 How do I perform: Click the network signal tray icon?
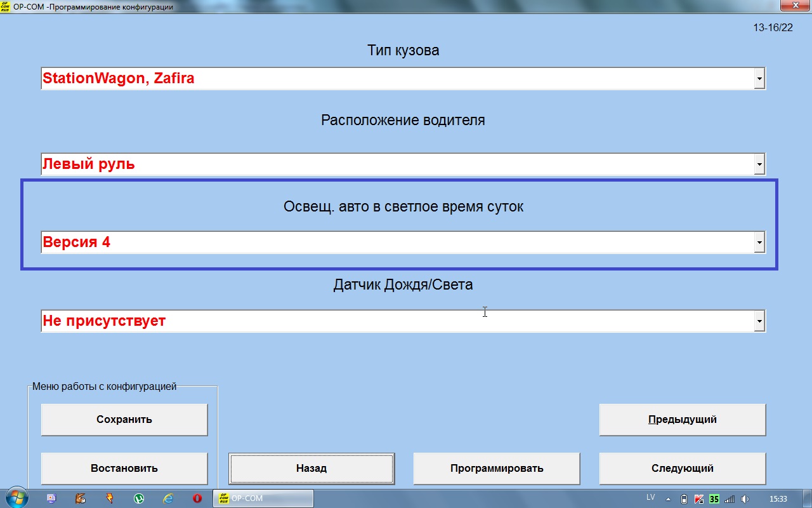click(x=730, y=499)
